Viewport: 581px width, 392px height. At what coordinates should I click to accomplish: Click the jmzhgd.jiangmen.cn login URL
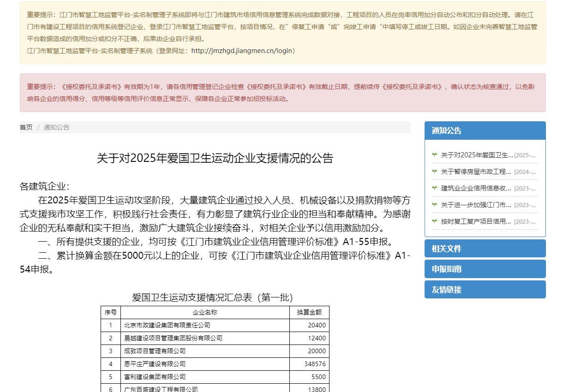coord(241,51)
